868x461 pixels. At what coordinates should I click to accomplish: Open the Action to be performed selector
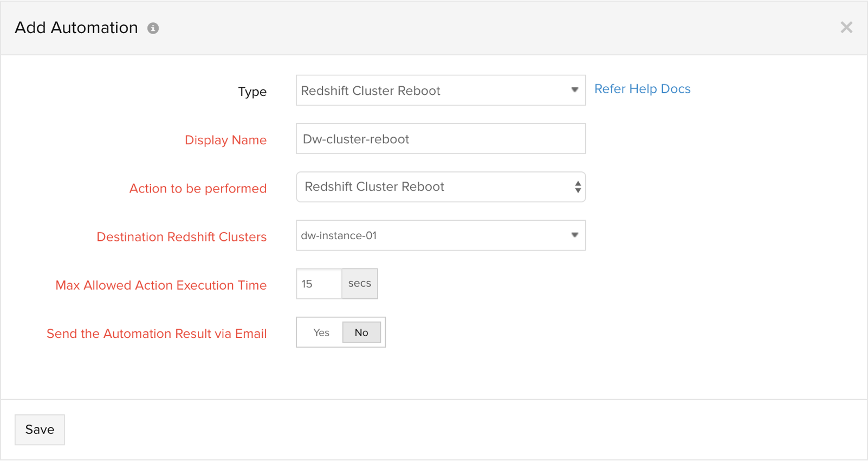pos(441,187)
